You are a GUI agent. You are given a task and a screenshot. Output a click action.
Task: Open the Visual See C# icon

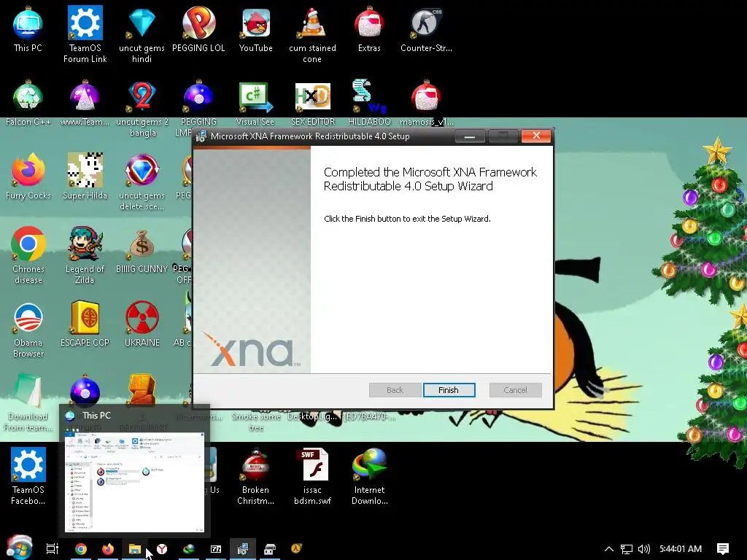pos(255,102)
